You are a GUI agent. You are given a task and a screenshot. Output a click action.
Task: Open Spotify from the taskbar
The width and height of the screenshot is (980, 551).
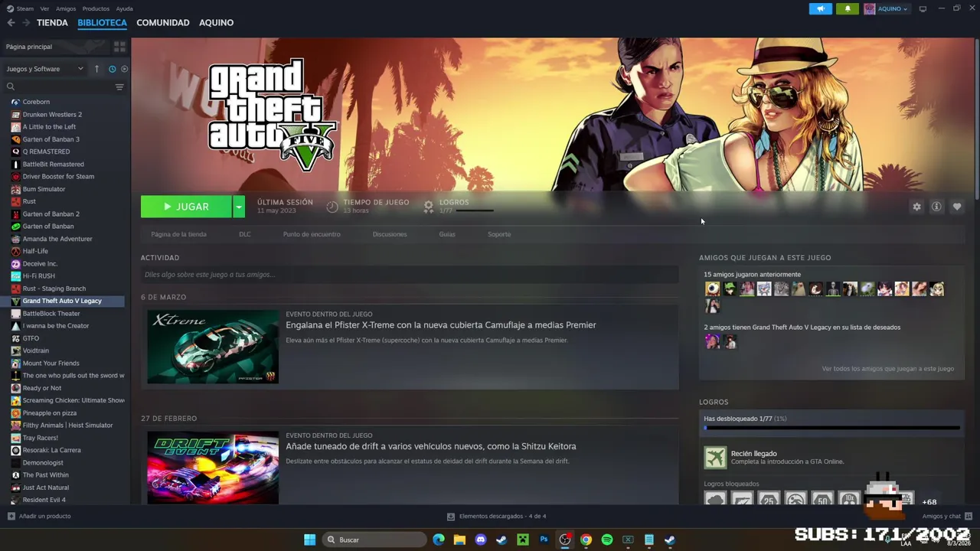(x=607, y=540)
